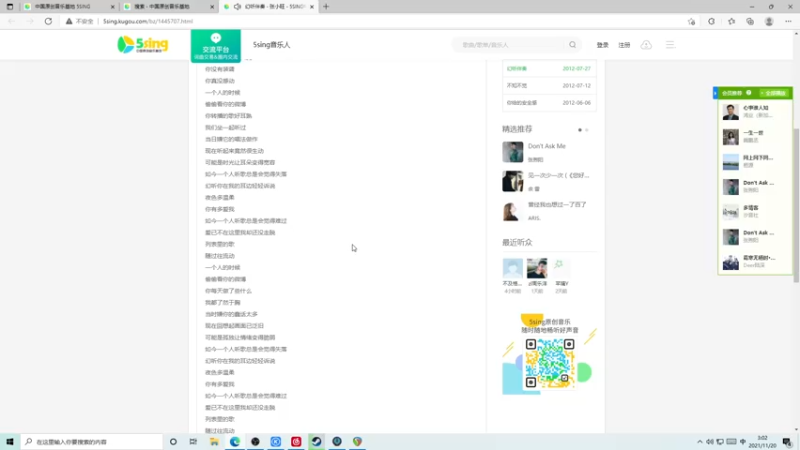Close the second browser tab
800x450 pixels.
[x=212, y=7]
